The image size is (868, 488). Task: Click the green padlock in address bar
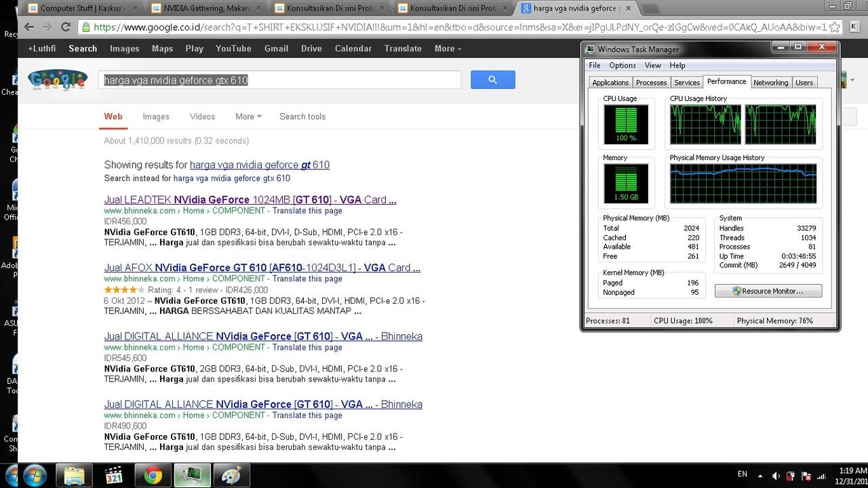(x=86, y=28)
